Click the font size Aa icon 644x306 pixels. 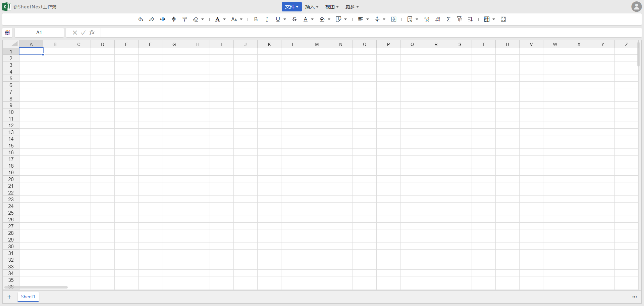point(234,19)
